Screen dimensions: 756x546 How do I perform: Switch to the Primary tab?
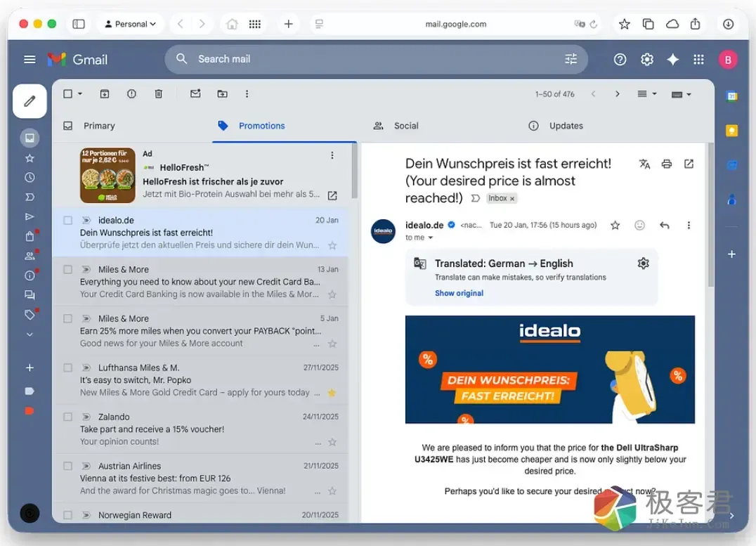[98, 126]
